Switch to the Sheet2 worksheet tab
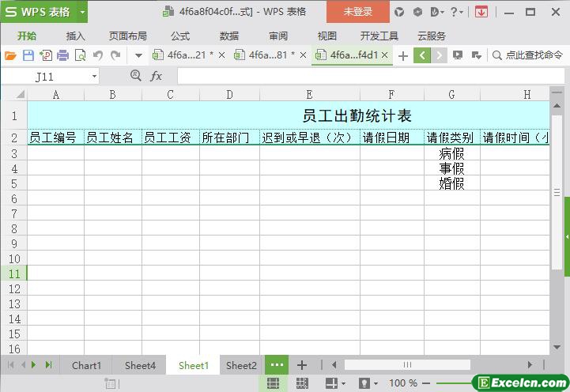The image size is (570, 392). coord(241,365)
